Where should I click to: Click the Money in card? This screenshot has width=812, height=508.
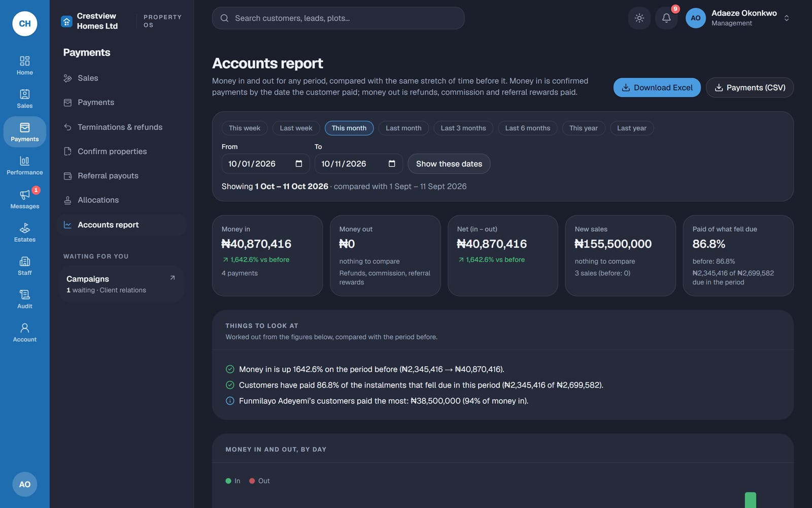pyautogui.click(x=267, y=256)
